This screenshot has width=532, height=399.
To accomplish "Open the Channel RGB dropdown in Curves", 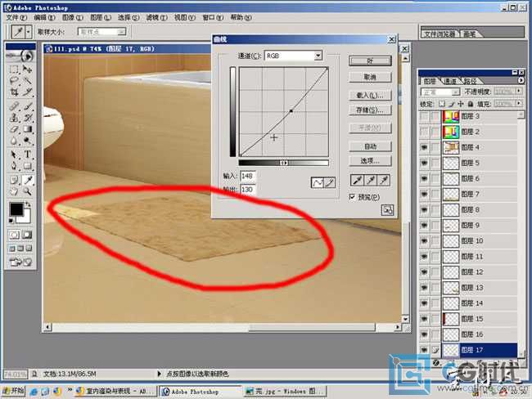I will [x=318, y=56].
